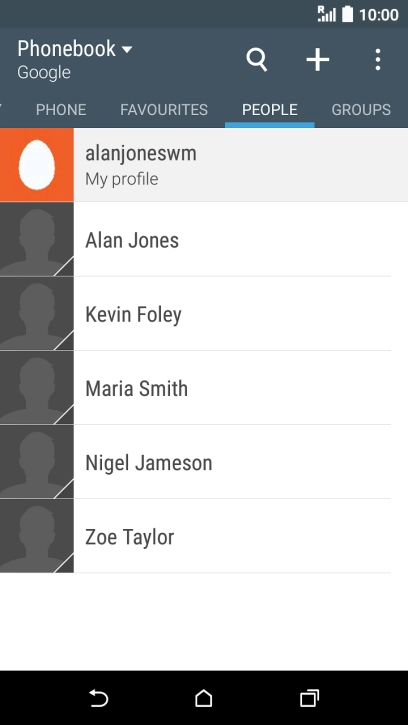Tap Zoe Taylor contact photo placeholder
Image resolution: width=408 pixels, height=725 pixels.
[37, 536]
